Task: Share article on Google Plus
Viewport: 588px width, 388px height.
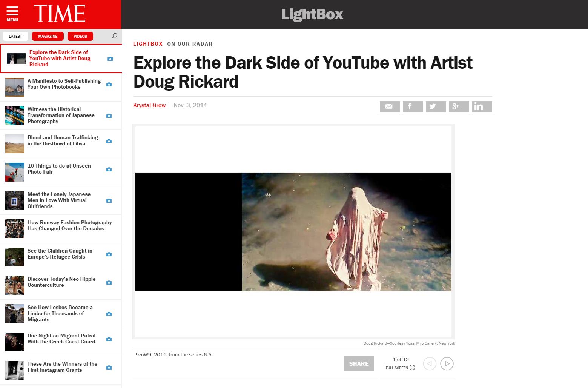Action: pyautogui.click(x=459, y=107)
